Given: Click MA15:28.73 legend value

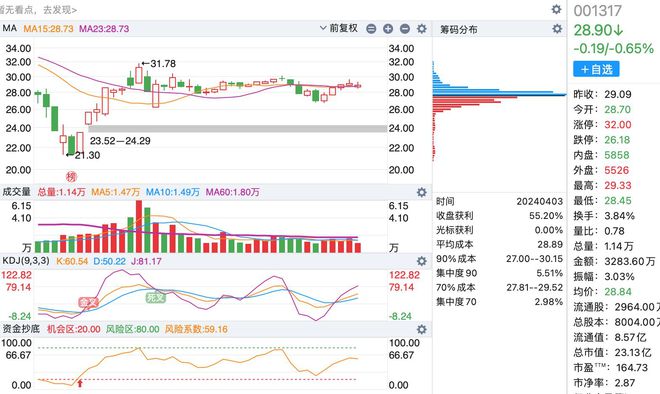Looking at the screenshot, I should click(x=48, y=29).
